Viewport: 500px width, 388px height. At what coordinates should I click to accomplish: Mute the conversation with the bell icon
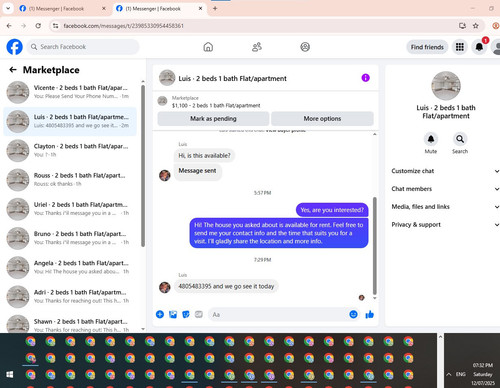pyautogui.click(x=431, y=139)
